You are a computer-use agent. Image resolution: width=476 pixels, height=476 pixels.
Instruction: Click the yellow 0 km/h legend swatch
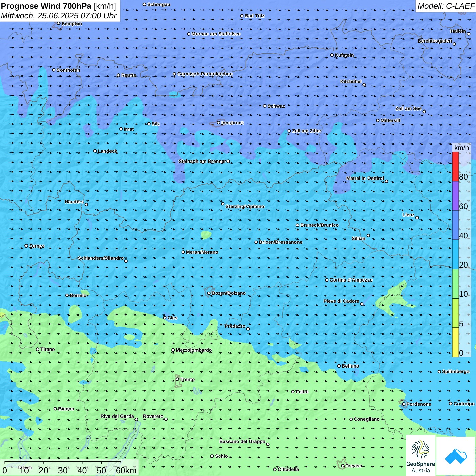tap(455, 342)
